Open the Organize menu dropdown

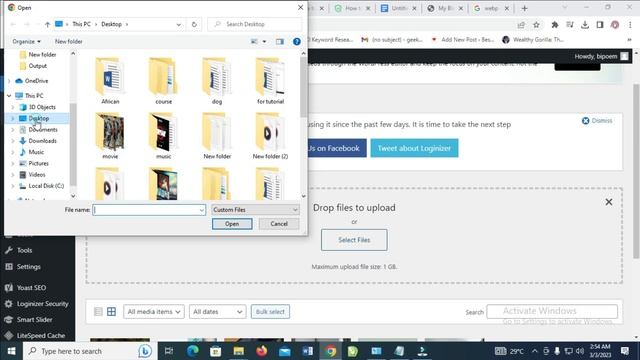coord(27,41)
